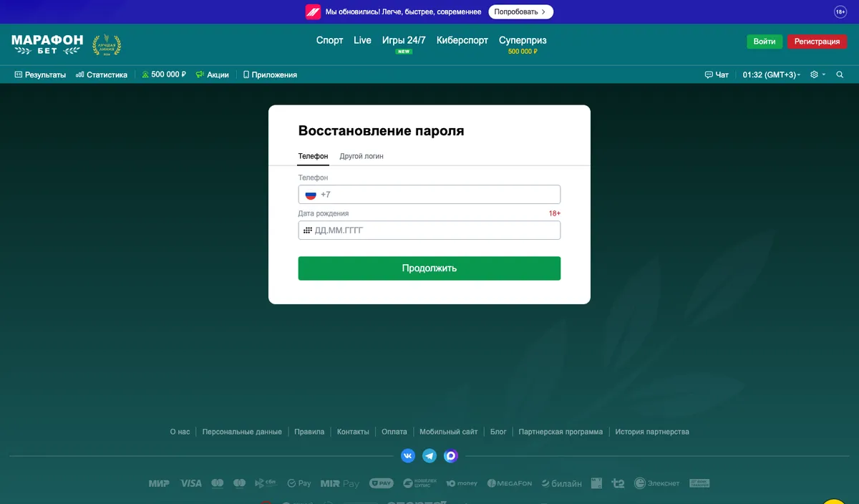Click the 18+ age badge in the top corner
The image size is (859, 504).
click(x=840, y=11)
